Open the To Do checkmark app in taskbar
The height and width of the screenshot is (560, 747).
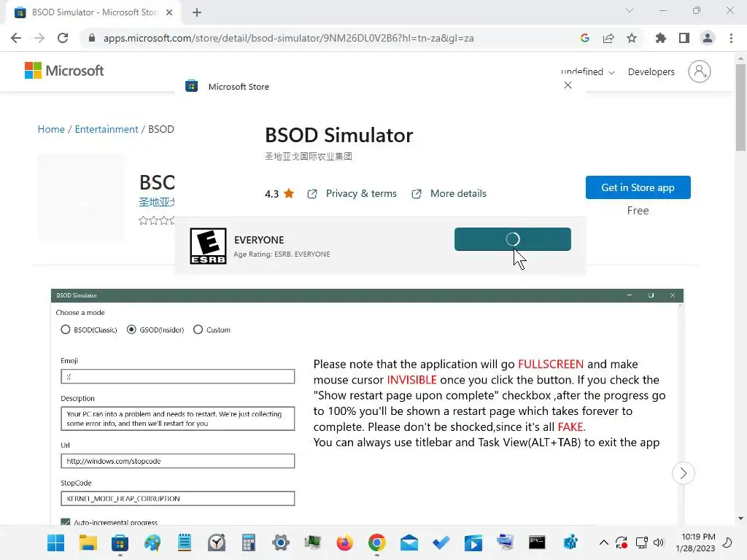tap(441, 542)
